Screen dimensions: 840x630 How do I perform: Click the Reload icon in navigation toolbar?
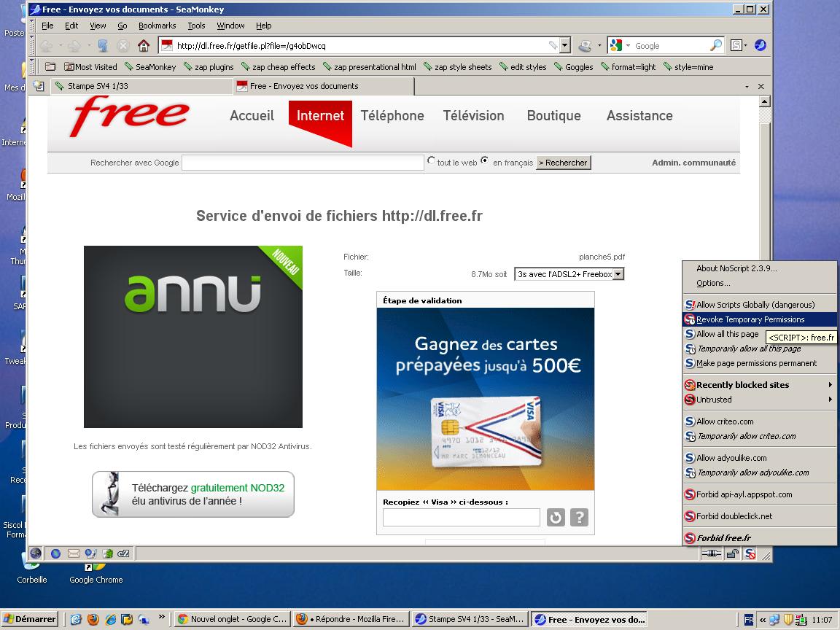click(x=103, y=45)
